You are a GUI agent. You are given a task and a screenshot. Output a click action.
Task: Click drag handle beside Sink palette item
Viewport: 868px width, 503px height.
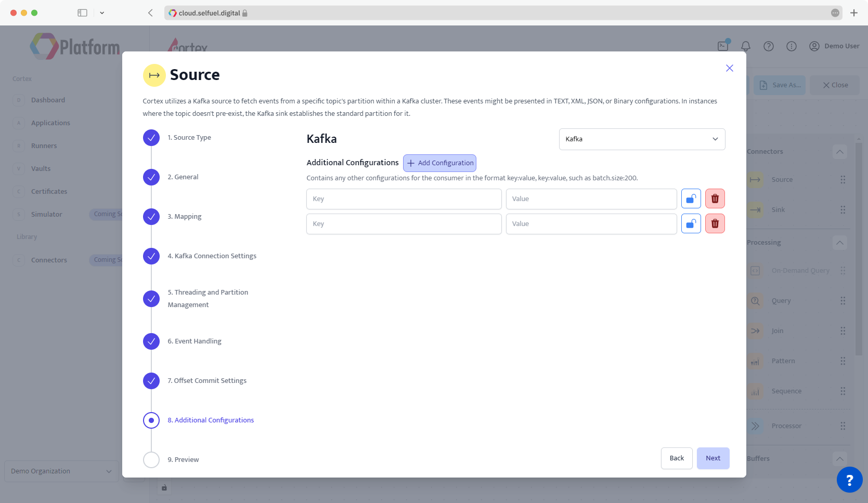tap(843, 210)
